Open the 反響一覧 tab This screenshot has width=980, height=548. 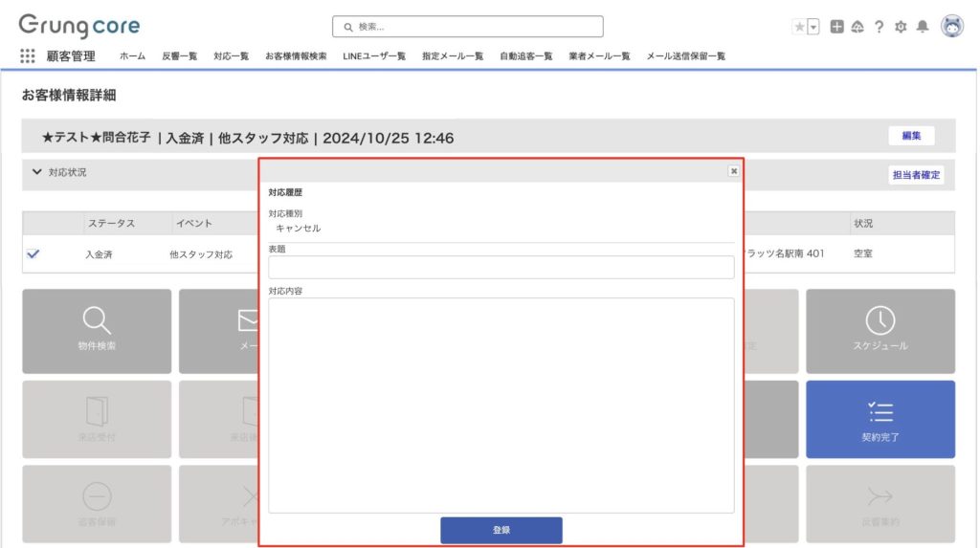pos(179,56)
